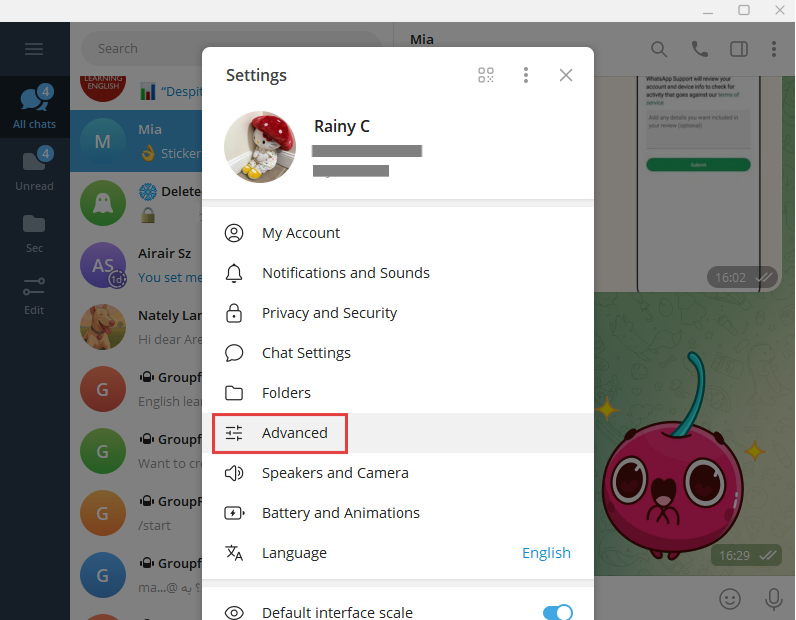Open Folders settings

tap(398, 393)
